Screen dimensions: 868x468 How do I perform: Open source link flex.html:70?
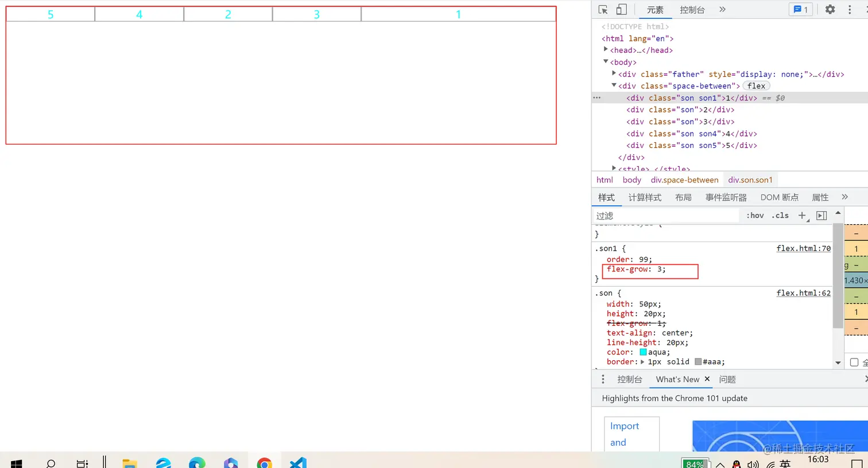[804, 248]
